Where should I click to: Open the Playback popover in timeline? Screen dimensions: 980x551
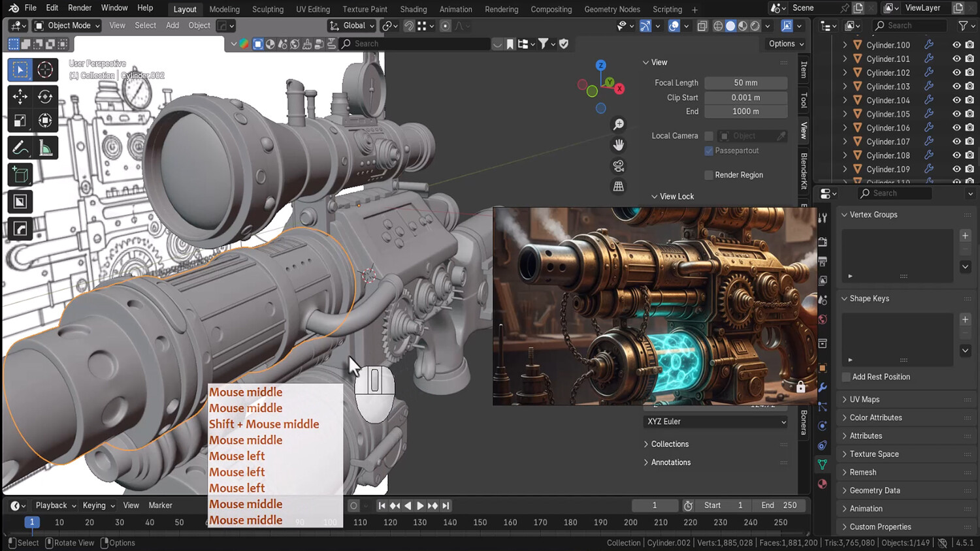pyautogui.click(x=55, y=505)
